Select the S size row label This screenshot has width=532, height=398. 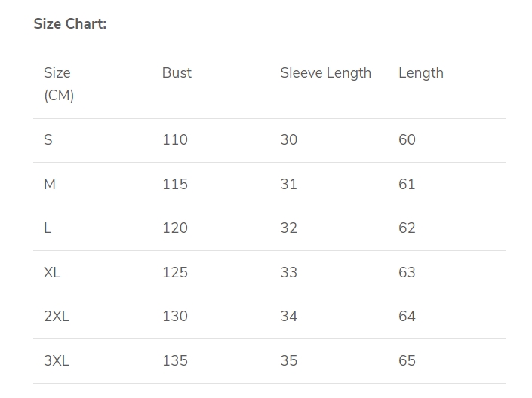48,140
